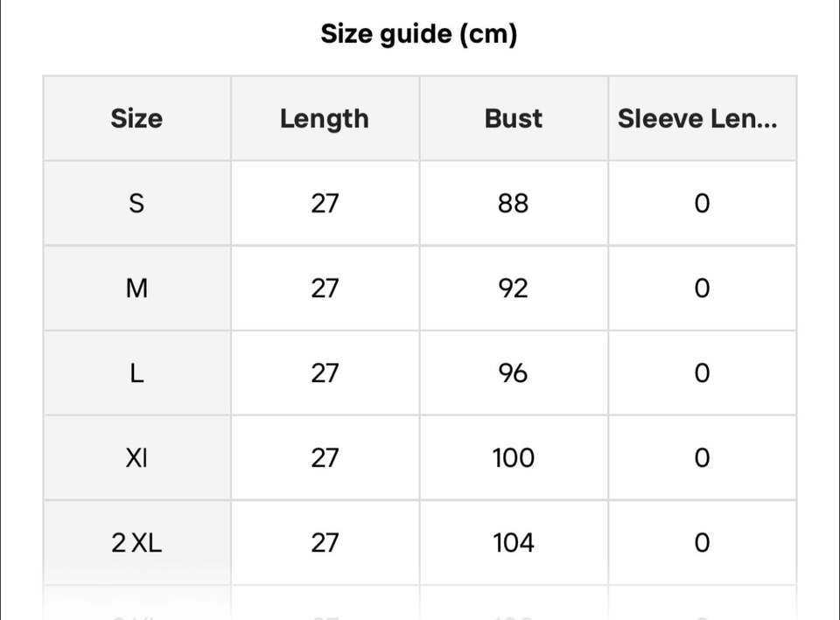Image resolution: width=840 pixels, height=620 pixels.
Task: Select the S size row label
Action: [x=136, y=204]
